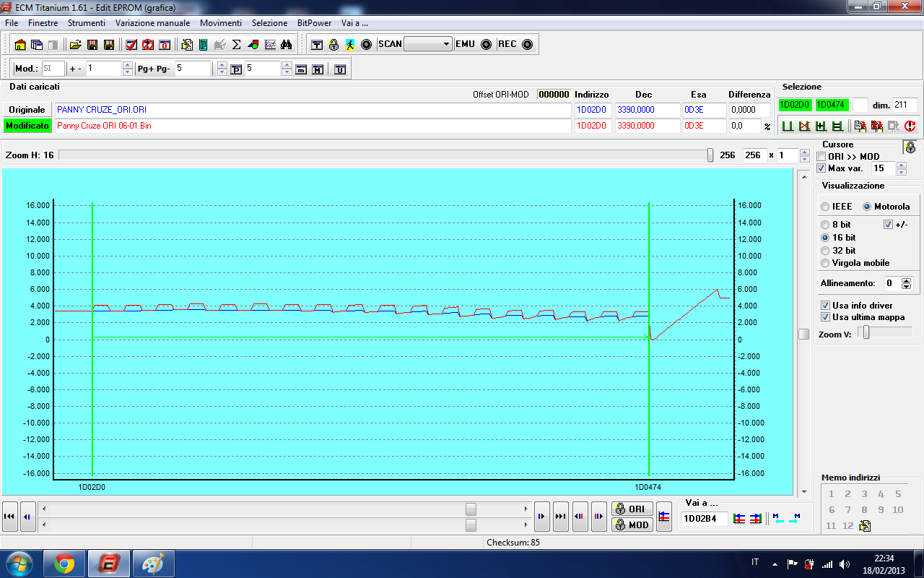Image resolution: width=924 pixels, height=578 pixels.
Task: Click the sigma checksum icon
Action: [236, 45]
